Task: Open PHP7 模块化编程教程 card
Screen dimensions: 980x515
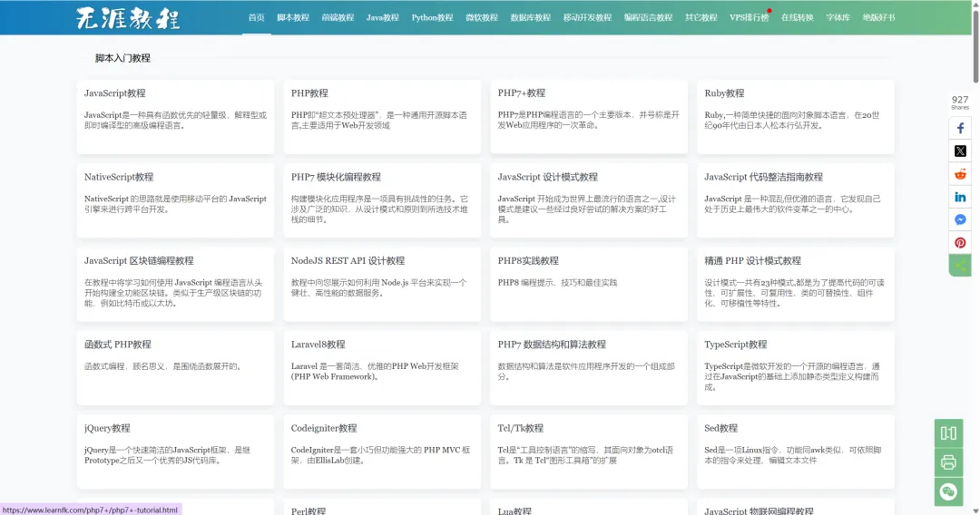Action: pyautogui.click(x=382, y=200)
